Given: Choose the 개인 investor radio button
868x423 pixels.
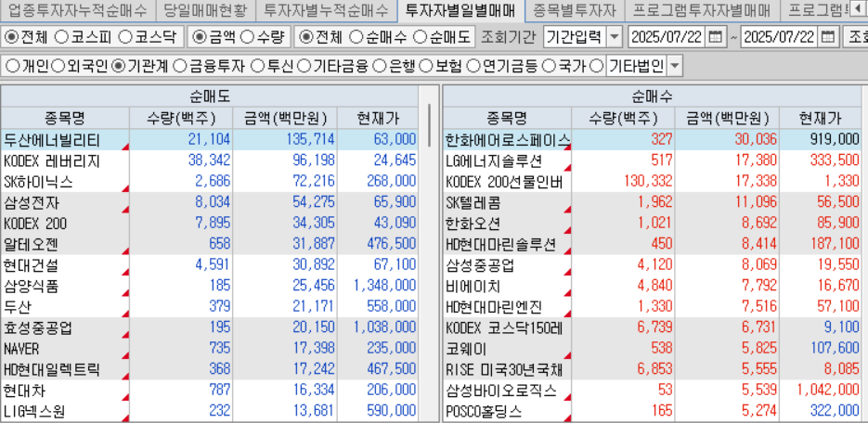Looking at the screenshot, I should pyautogui.click(x=12, y=67).
